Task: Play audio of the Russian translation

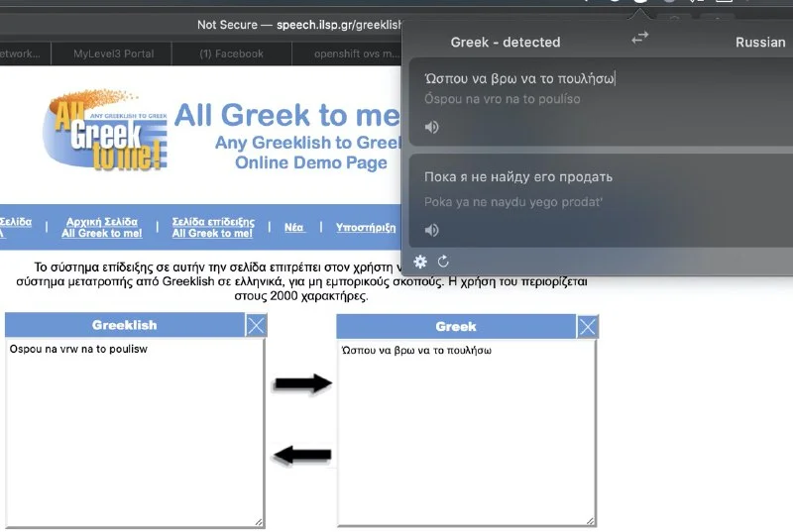Action: [432, 230]
